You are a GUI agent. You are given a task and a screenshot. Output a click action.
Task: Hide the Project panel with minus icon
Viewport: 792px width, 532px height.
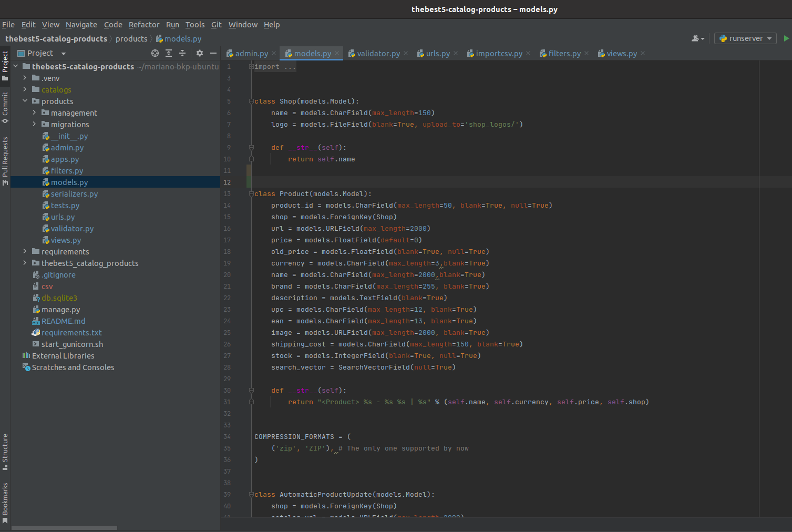[x=213, y=53]
